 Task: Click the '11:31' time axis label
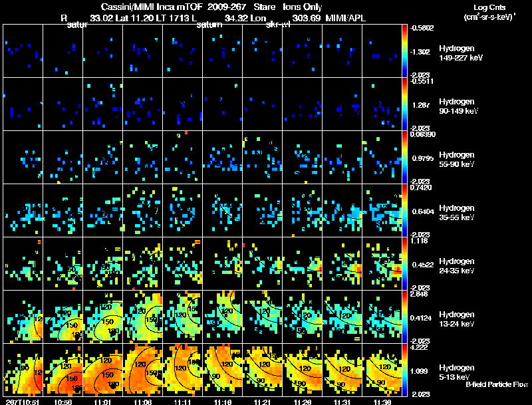[342, 402]
